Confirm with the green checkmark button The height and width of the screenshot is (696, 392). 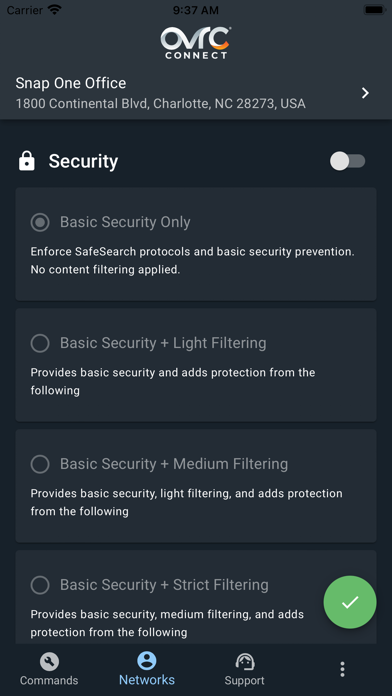pyautogui.click(x=350, y=602)
